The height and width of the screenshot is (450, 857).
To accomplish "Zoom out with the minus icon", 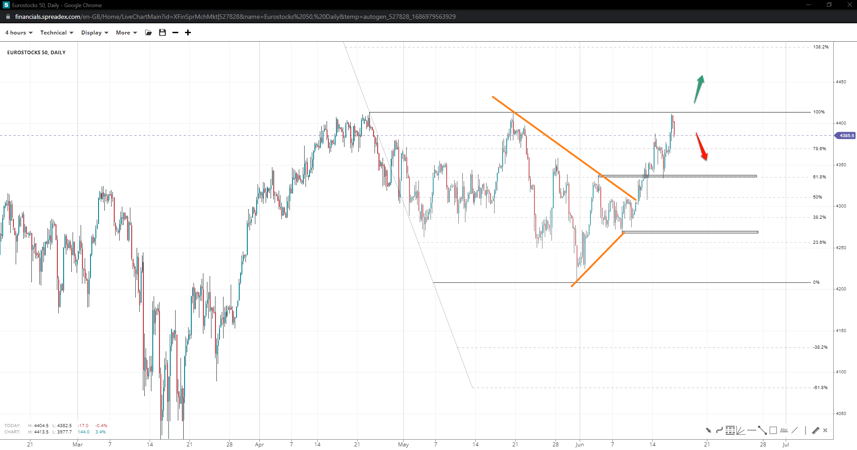I will [x=175, y=33].
